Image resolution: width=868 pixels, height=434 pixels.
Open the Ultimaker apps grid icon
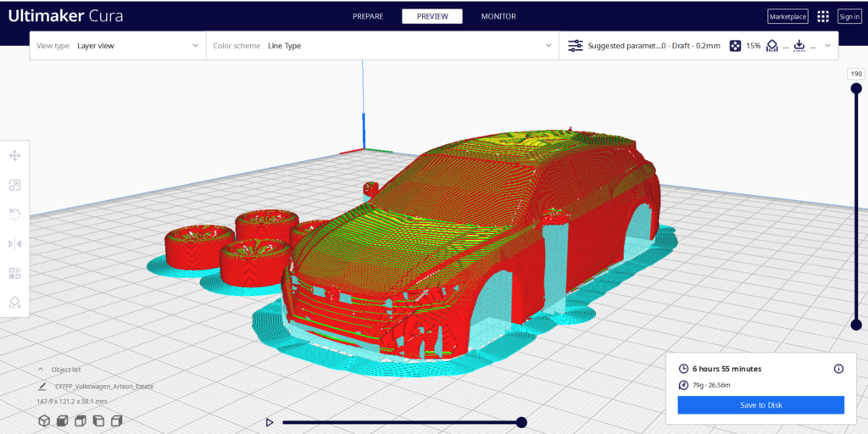[823, 16]
